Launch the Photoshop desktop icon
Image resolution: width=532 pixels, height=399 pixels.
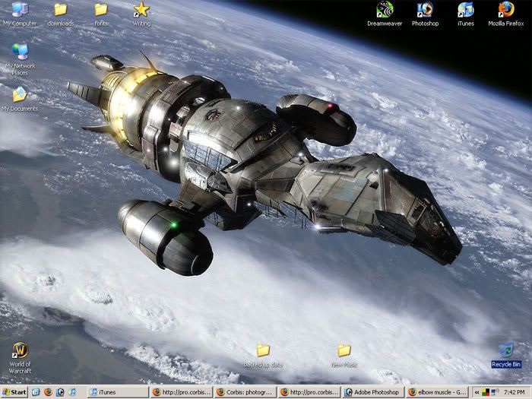pyautogui.click(x=425, y=11)
